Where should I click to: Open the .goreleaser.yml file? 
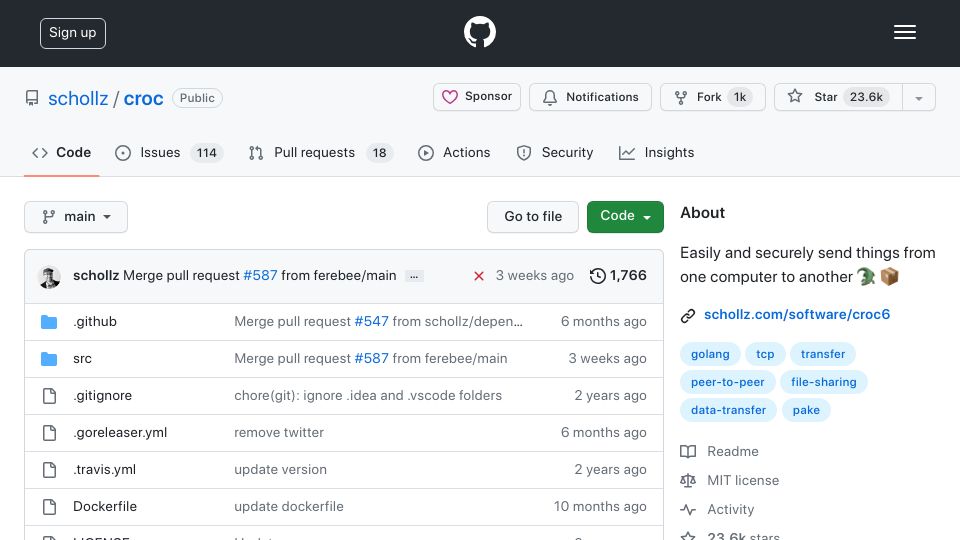[120, 432]
